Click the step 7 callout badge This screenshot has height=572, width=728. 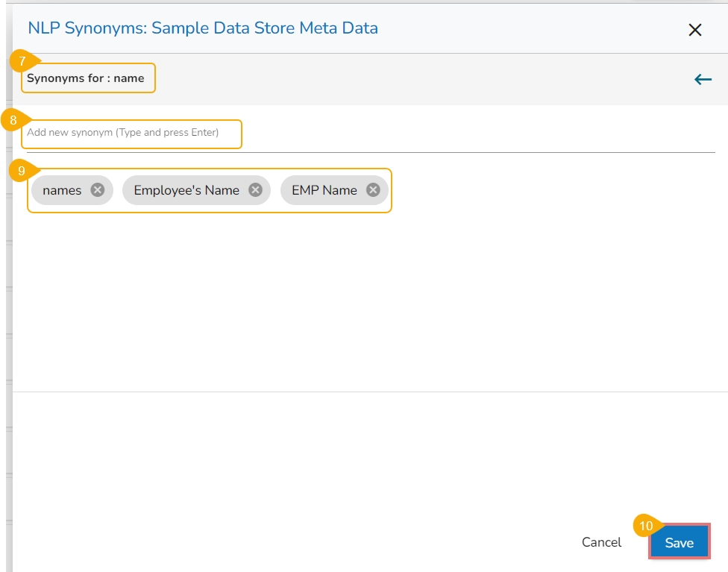click(23, 61)
